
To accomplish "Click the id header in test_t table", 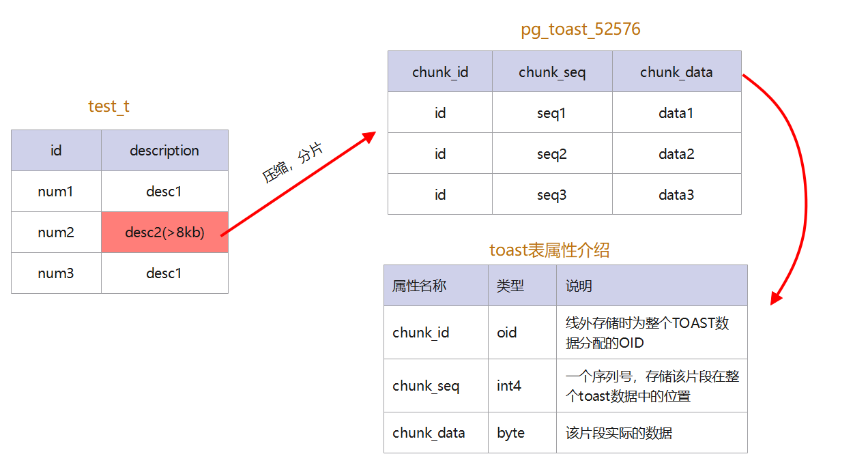I will tap(56, 151).
